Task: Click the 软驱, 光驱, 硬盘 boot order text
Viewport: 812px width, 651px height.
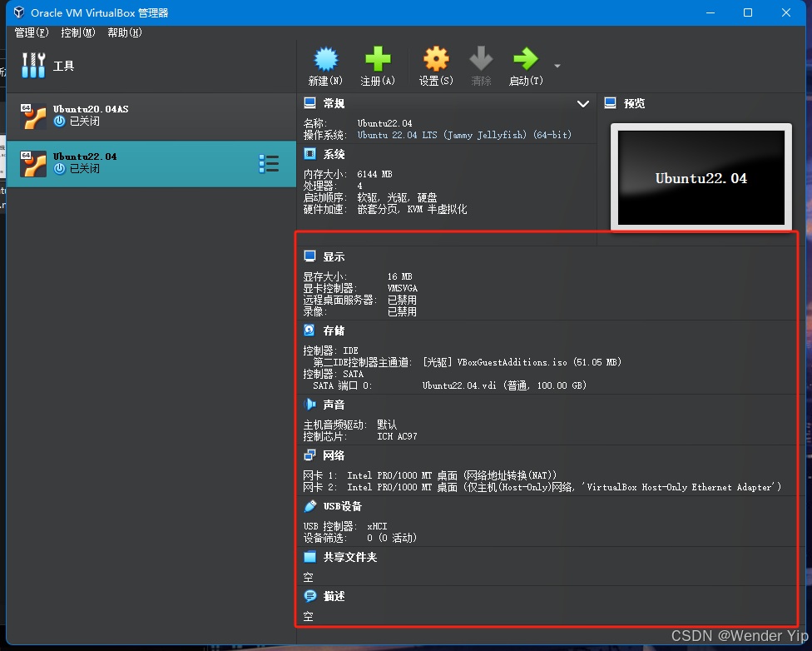Action: pyautogui.click(x=397, y=197)
